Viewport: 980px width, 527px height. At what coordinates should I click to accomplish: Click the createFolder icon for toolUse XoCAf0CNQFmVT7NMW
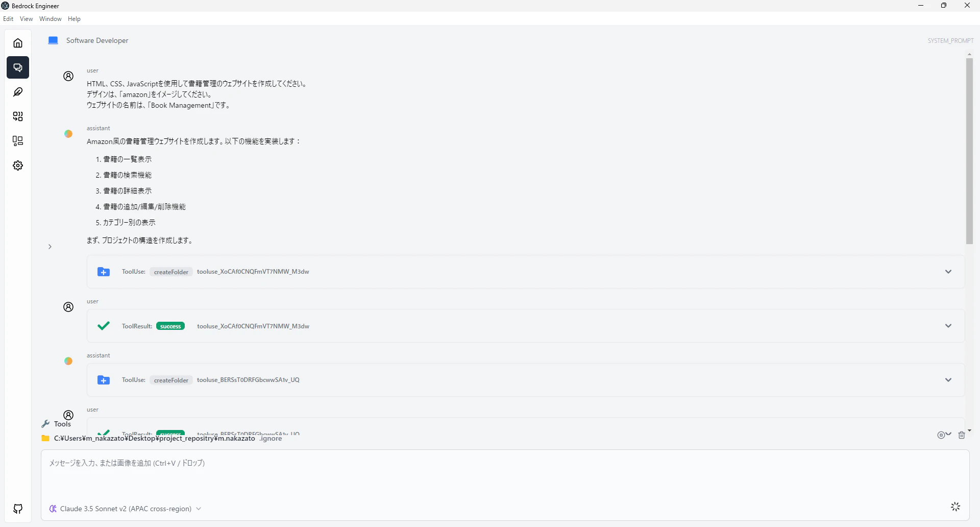click(x=104, y=272)
